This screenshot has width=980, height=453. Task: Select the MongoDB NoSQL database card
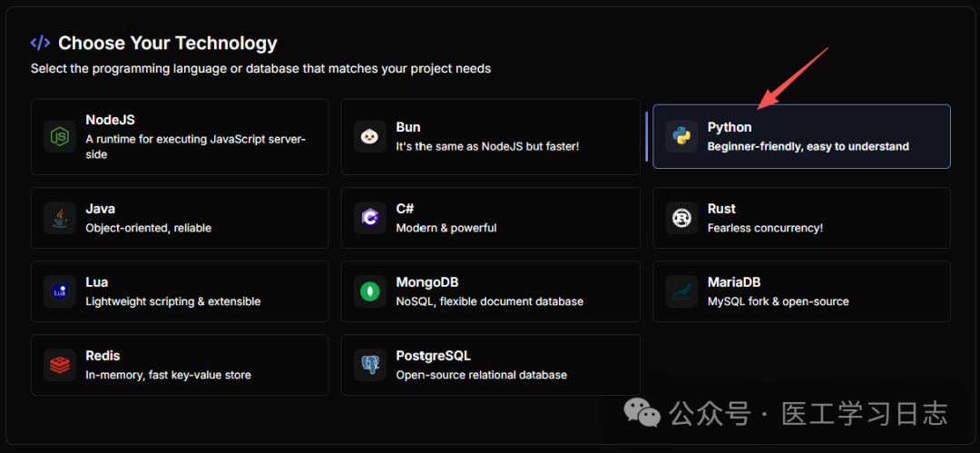(490, 291)
